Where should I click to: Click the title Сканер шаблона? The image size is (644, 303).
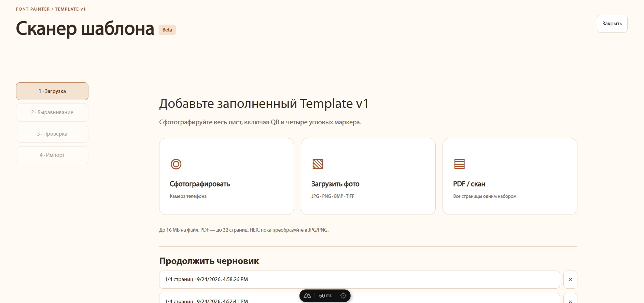click(85, 28)
